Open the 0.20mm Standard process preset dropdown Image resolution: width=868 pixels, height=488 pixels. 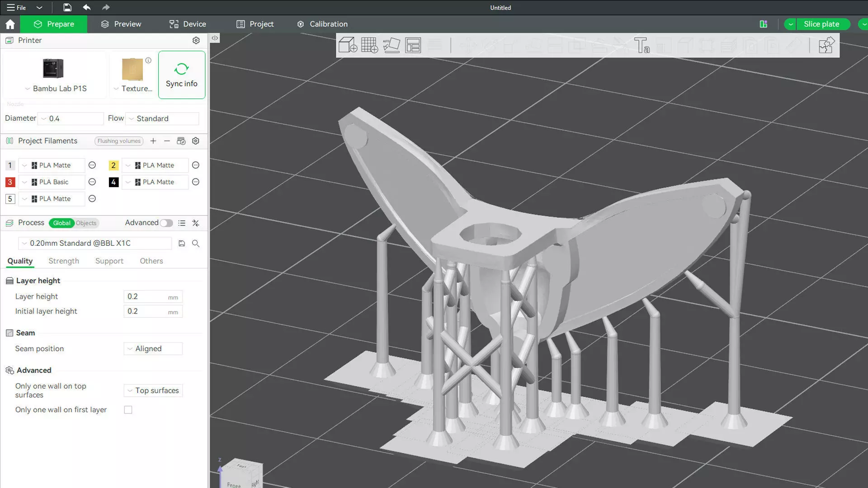pos(95,244)
